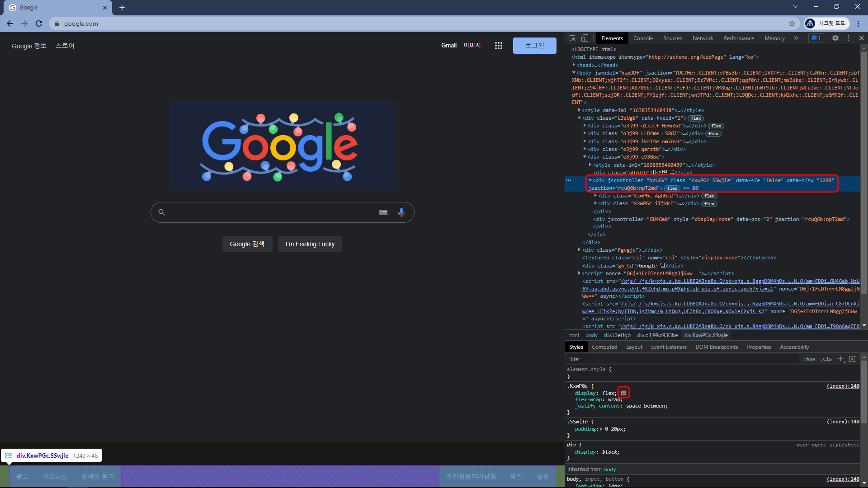
Task: Open the Gmail link
Action: [449, 45]
